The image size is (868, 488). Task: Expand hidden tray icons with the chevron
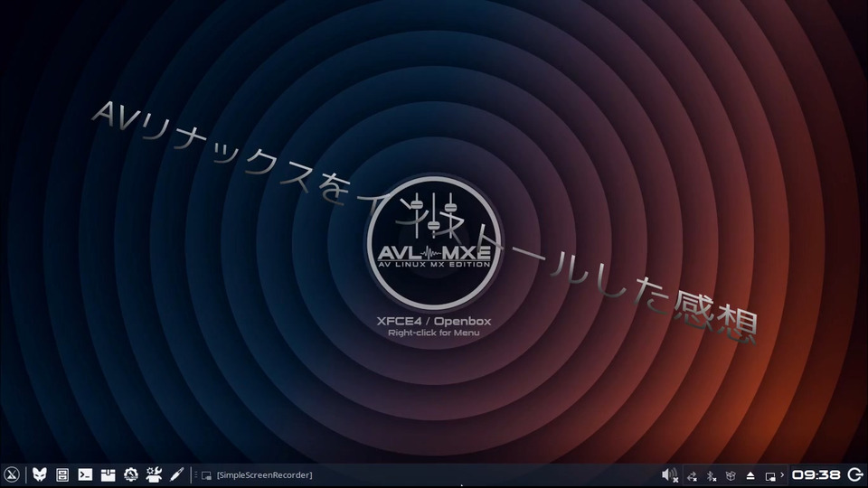tap(782, 474)
